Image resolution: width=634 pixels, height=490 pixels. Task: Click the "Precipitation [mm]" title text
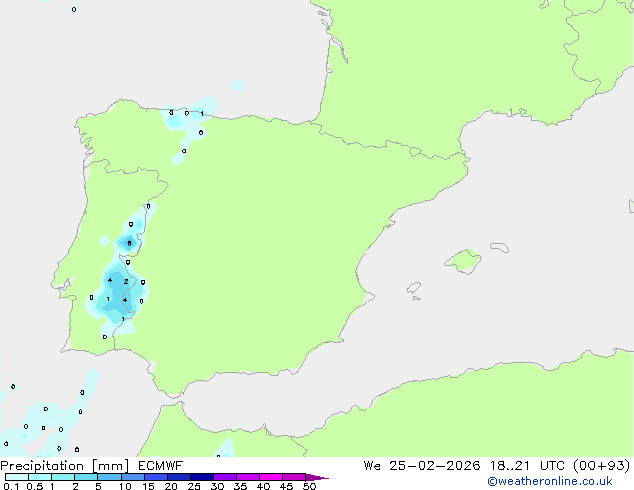65,466
